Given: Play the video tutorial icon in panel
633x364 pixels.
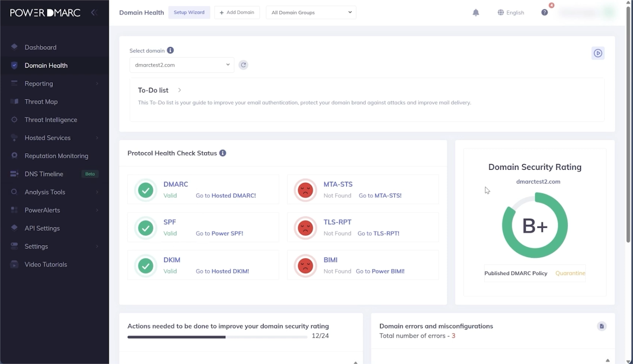Looking at the screenshot, I should pyautogui.click(x=598, y=53).
